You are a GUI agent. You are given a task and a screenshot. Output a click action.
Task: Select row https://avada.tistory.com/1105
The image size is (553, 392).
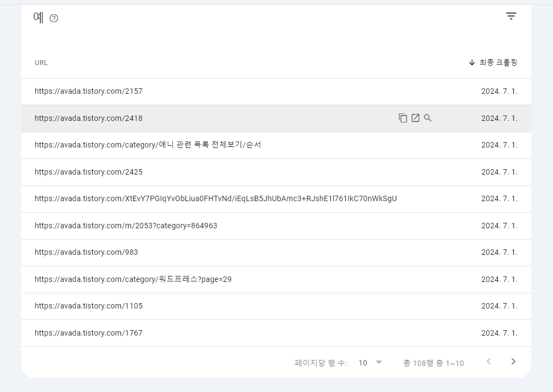[x=276, y=306]
